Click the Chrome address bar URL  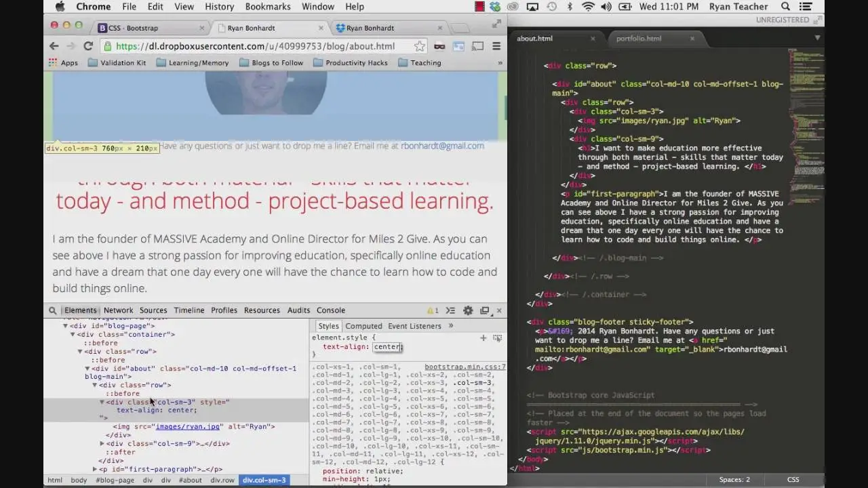coord(255,46)
